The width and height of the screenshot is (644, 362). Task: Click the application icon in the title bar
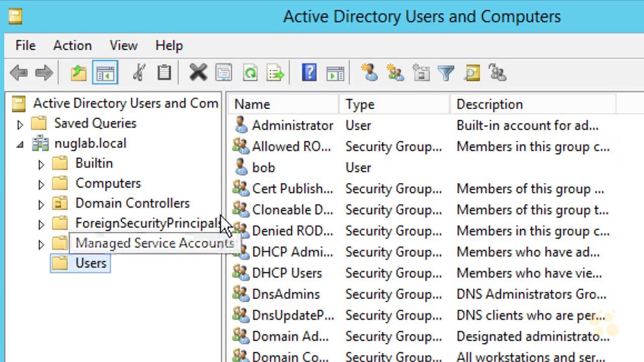(x=15, y=17)
